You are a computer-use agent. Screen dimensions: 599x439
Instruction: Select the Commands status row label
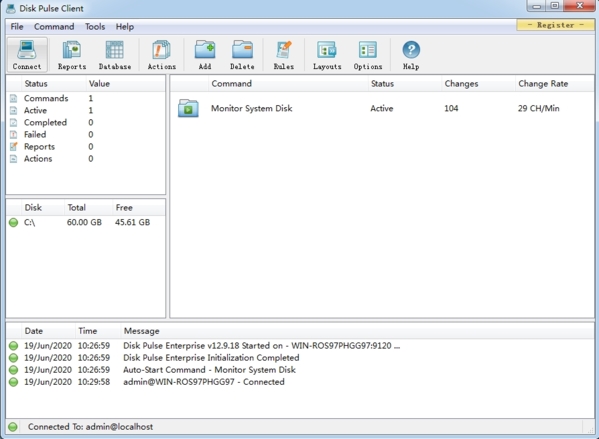(x=46, y=99)
